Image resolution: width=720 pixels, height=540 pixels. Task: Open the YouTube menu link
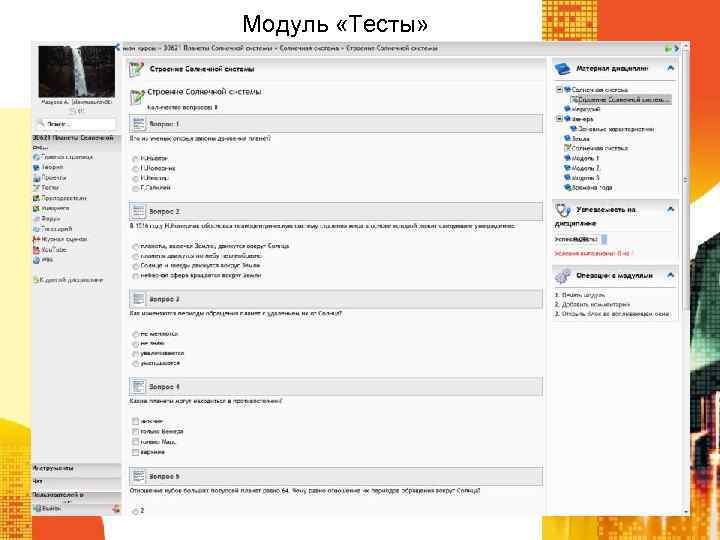click(54, 250)
